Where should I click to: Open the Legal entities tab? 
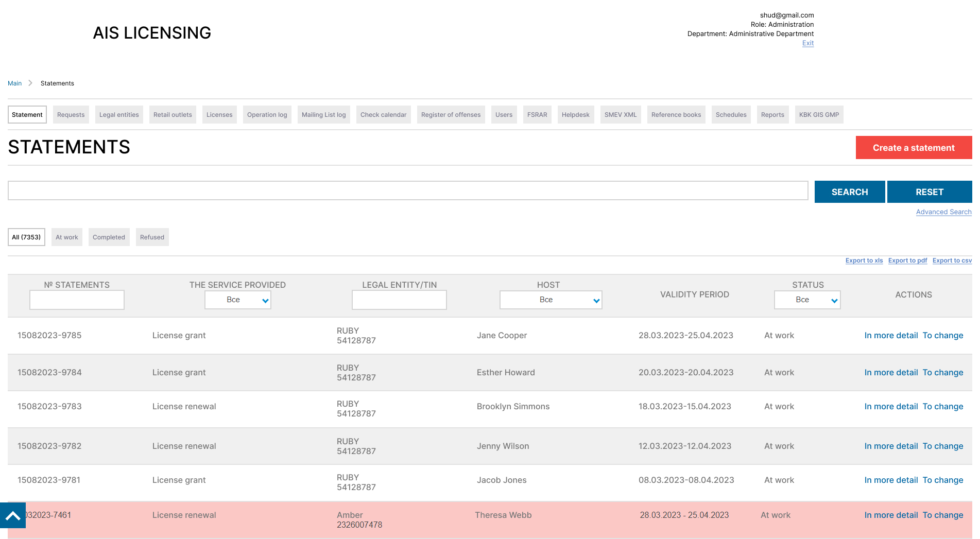(119, 114)
